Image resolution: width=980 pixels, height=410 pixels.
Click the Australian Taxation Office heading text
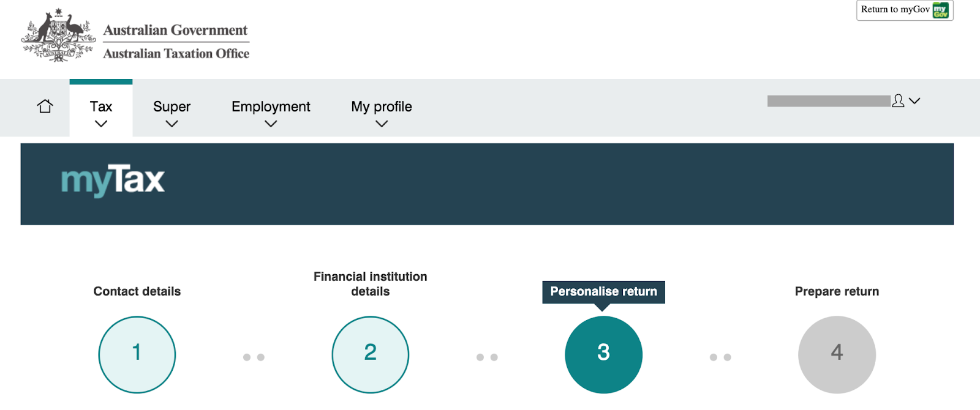pyautogui.click(x=176, y=54)
